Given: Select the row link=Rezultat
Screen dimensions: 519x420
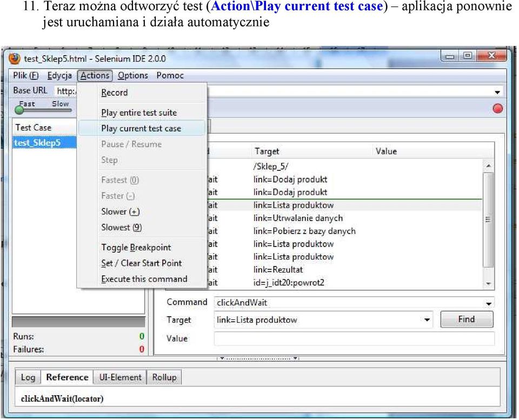Looking at the screenshot, I should 344,270.
